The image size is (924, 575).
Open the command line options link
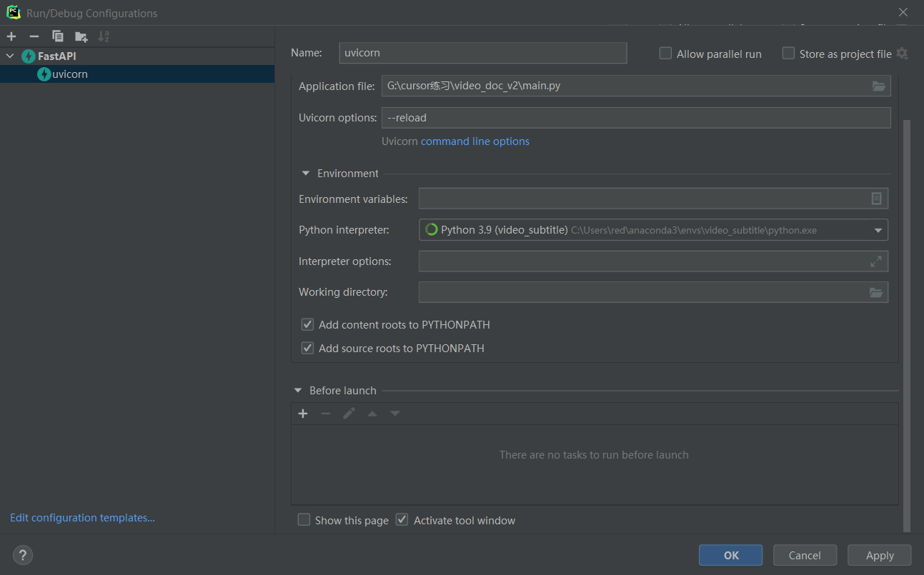click(475, 141)
